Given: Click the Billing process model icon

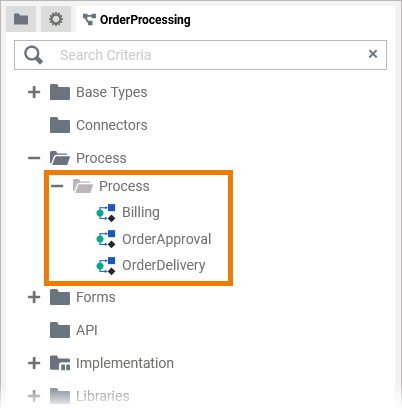Looking at the screenshot, I should [x=106, y=213].
